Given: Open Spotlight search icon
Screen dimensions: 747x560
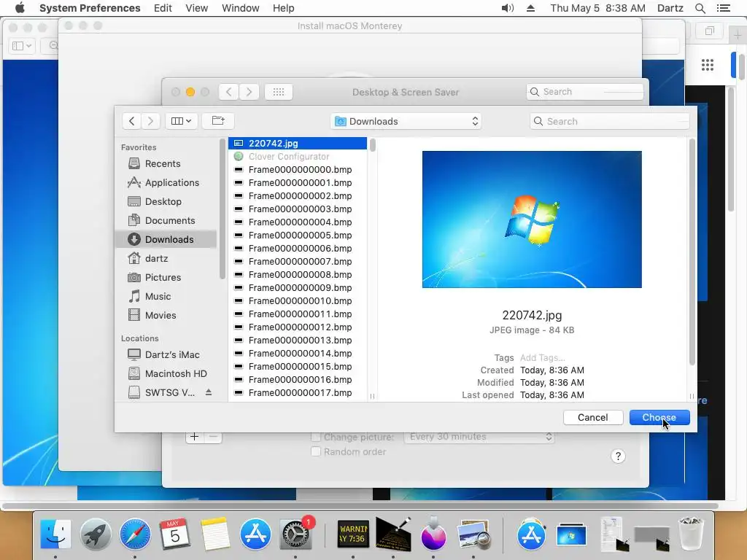Looking at the screenshot, I should point(700,8).
